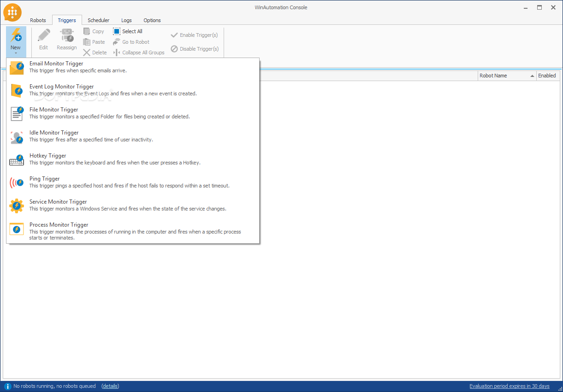
Task: Minimize the WinAutomation Console window
Action: coord(526,7)
